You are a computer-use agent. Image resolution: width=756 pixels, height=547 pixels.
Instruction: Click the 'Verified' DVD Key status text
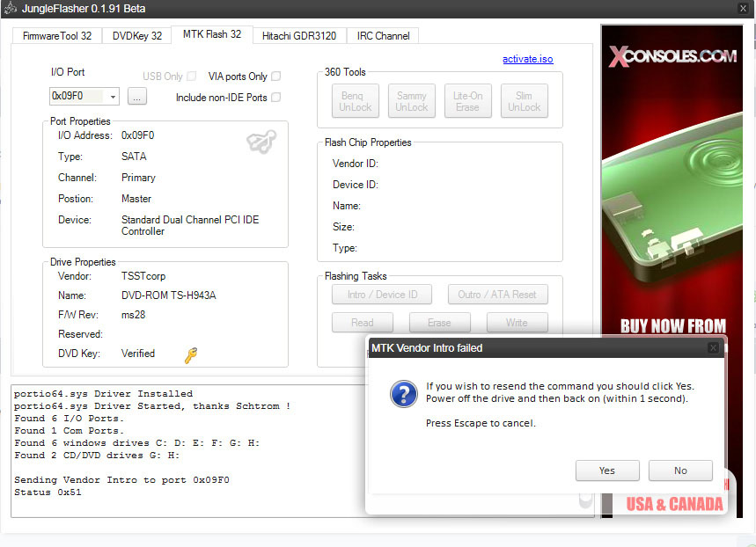point(138,354)
